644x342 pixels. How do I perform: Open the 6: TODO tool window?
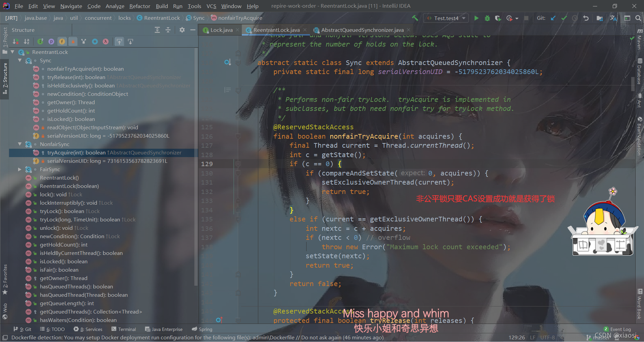coord(52,329)
